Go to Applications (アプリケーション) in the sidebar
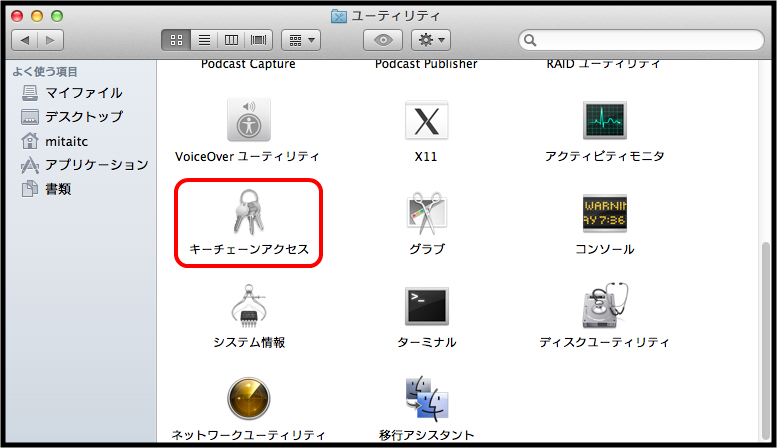This screenshot has height=448, width=777. (96, 165)
